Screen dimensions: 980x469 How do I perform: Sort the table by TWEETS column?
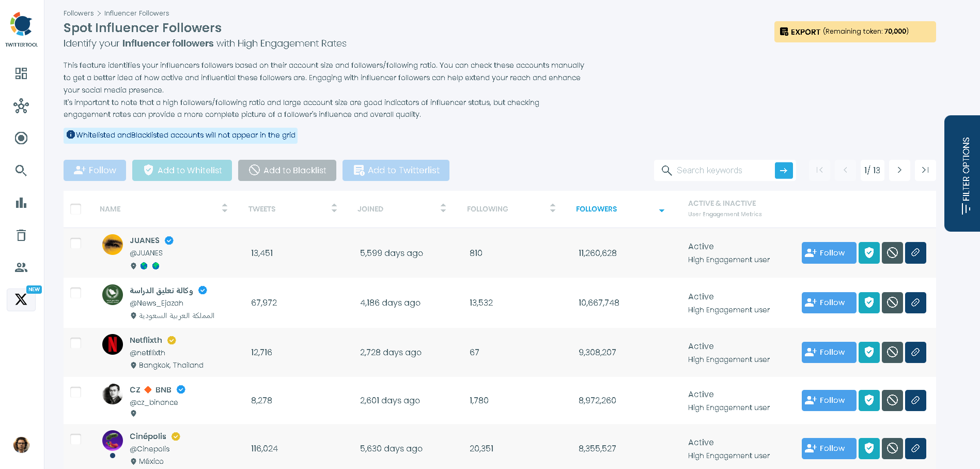click(x=334, y=208)
